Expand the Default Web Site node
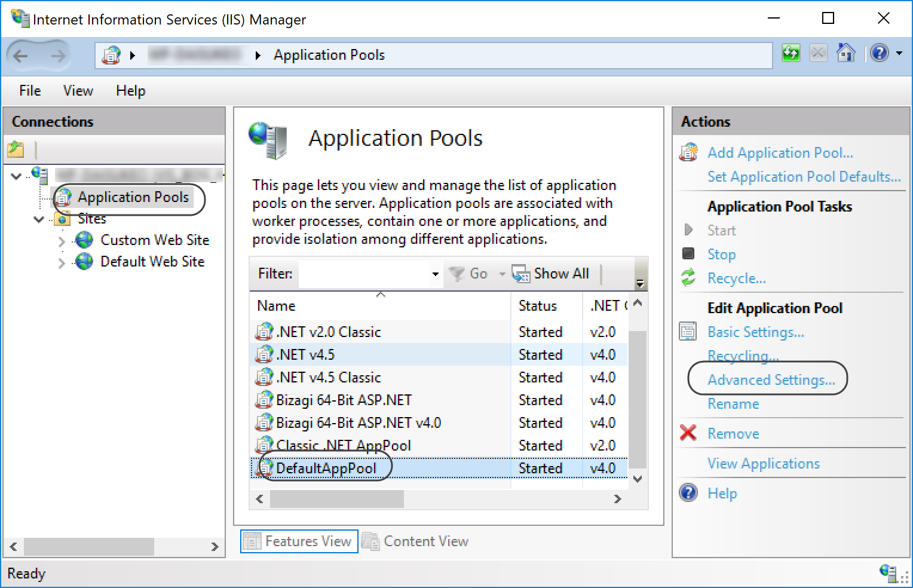The height and width of the screenshot is (588, 913). [62, 263]
